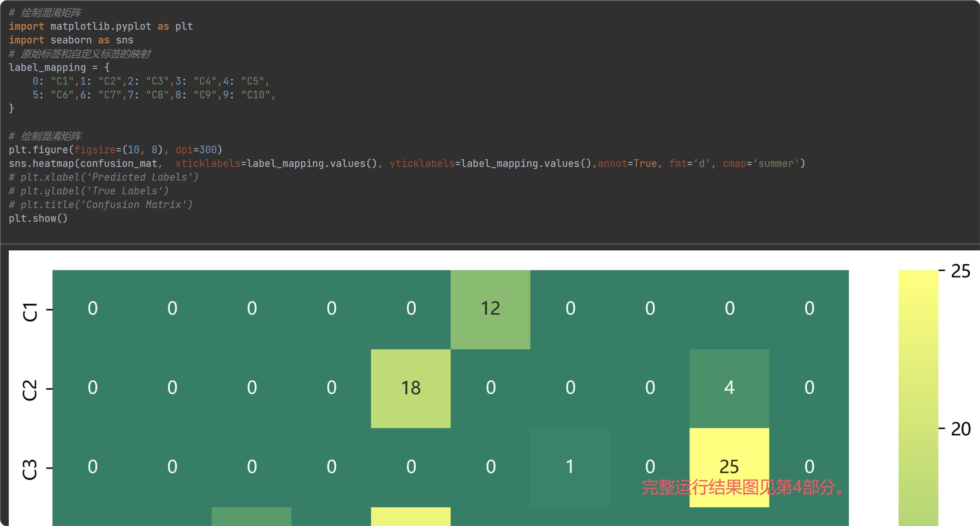The image size is (980, 526).
Task: Click the heatmap cell showing 4
Action: tap(729, 388)
